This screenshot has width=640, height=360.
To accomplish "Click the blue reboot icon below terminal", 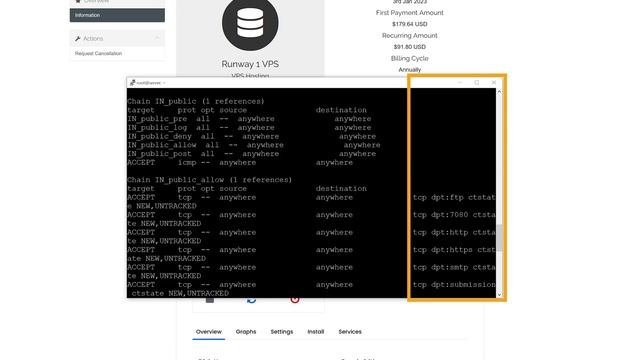I will tap(251, 300).
